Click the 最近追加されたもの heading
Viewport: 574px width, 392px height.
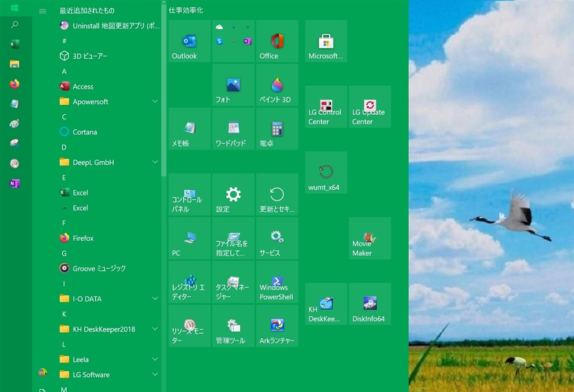[x=87, y=11]
